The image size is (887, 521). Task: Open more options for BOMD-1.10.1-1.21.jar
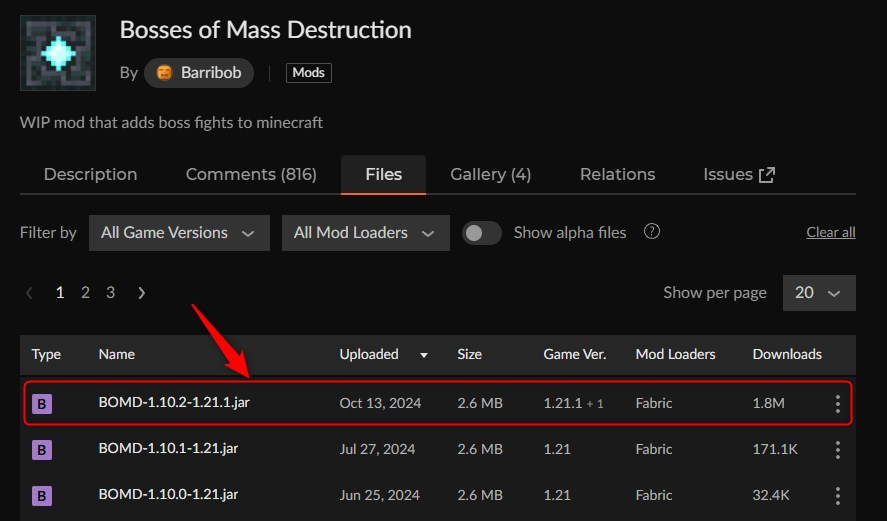click(x=837, y=450)
